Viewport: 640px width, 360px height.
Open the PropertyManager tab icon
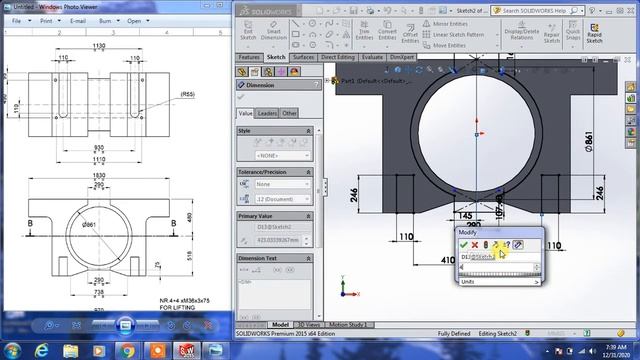tap(255, 72)
